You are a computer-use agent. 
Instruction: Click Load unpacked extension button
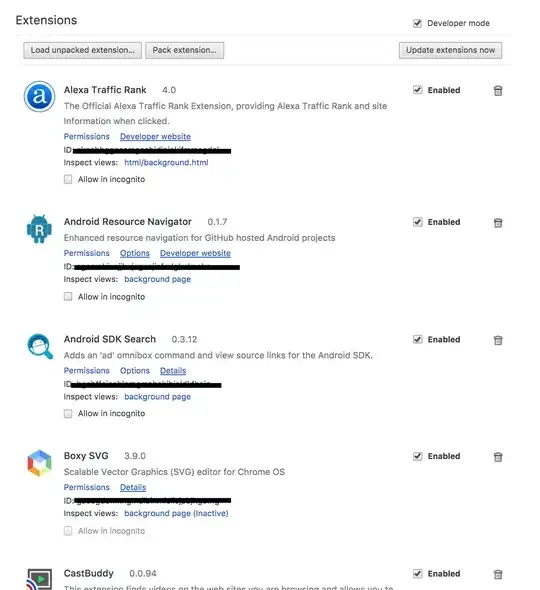[x=82, y=50]
